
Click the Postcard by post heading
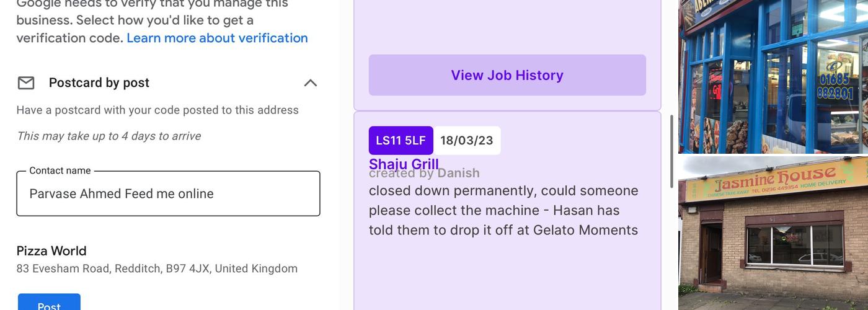[99, 83]
